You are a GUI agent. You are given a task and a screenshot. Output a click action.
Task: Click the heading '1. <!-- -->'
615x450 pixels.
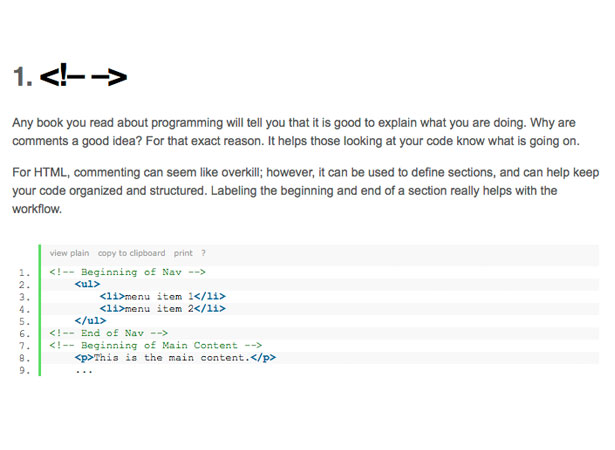pyautogui.click(x=70, y=76)
